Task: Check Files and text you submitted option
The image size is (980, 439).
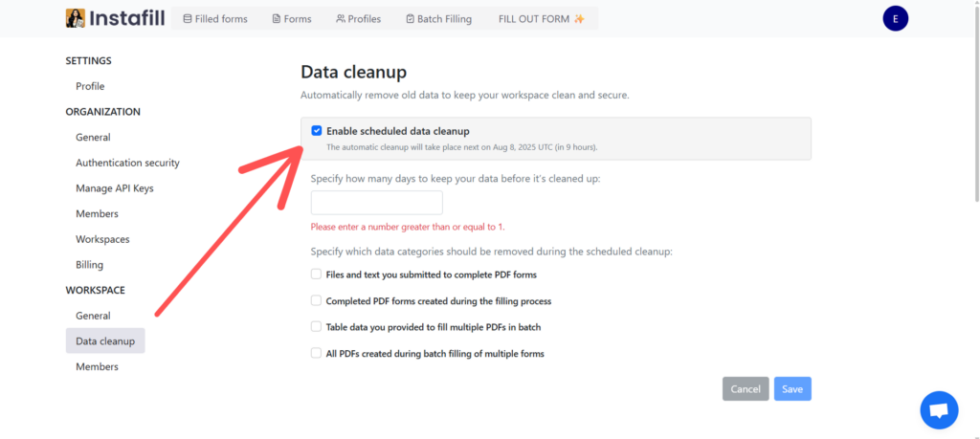Action: (316, 274)
